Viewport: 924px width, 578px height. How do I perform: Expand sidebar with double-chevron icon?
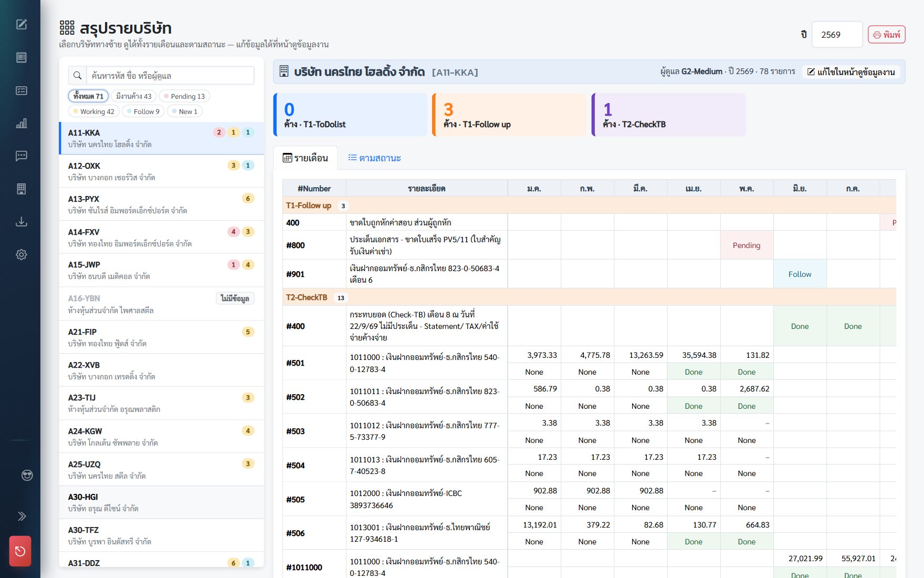tap(22, 516)
